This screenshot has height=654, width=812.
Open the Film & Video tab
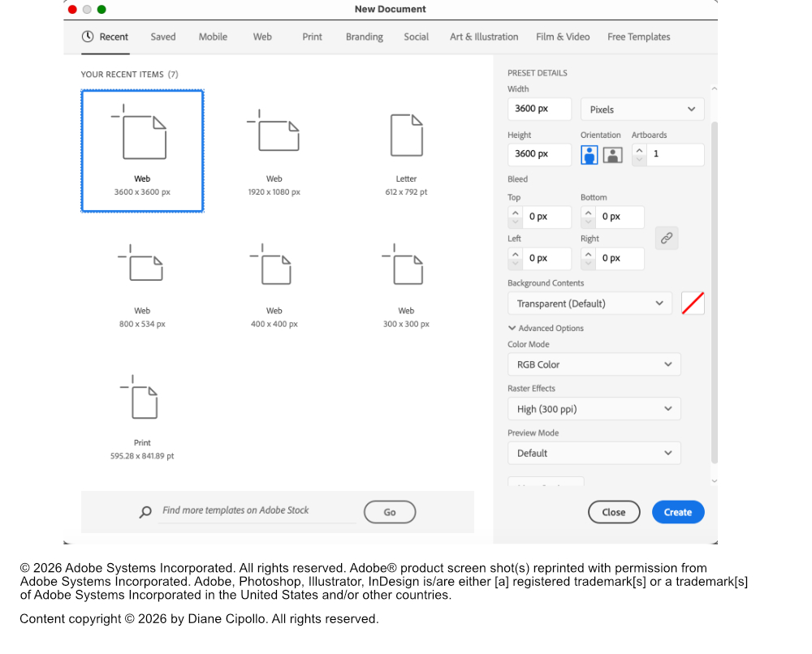(x=563, y=37)
